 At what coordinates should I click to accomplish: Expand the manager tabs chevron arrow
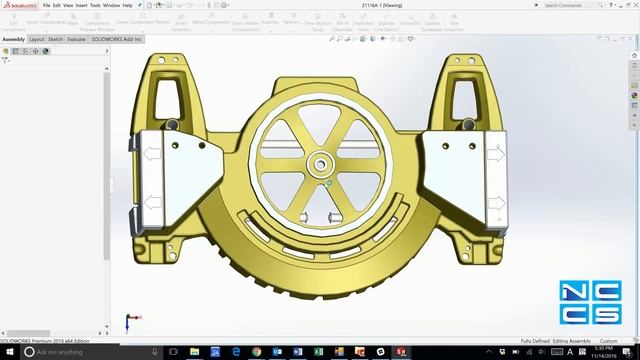[107, 51]
